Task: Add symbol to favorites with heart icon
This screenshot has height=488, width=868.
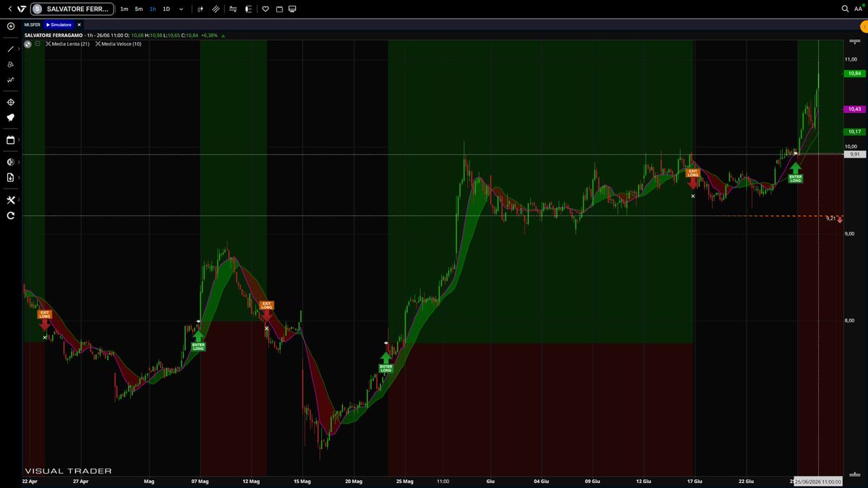Action: [265, 9]
